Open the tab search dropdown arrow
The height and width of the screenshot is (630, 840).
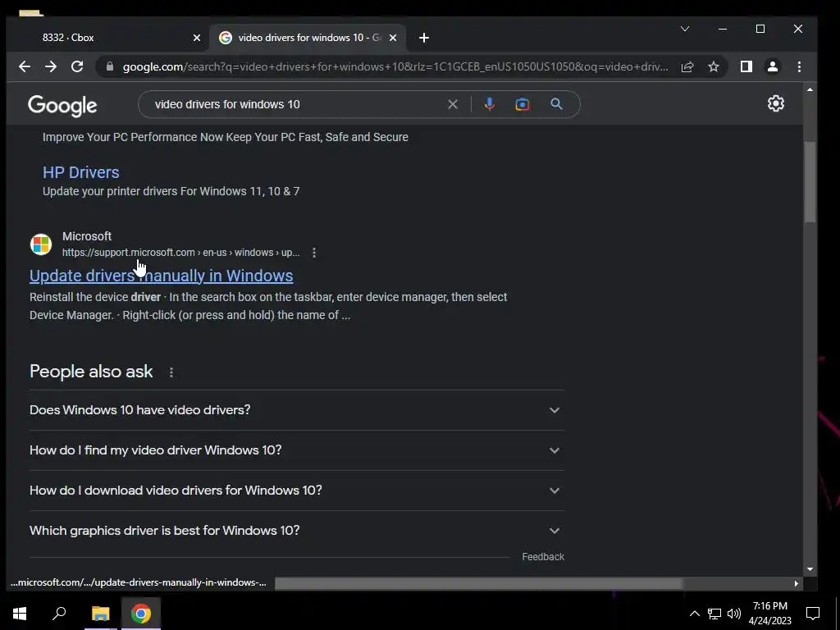pos(685,29)
